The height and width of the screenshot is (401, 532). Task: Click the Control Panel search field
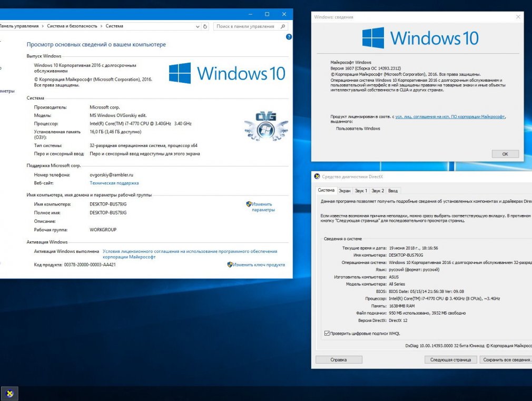pos(251,26)
